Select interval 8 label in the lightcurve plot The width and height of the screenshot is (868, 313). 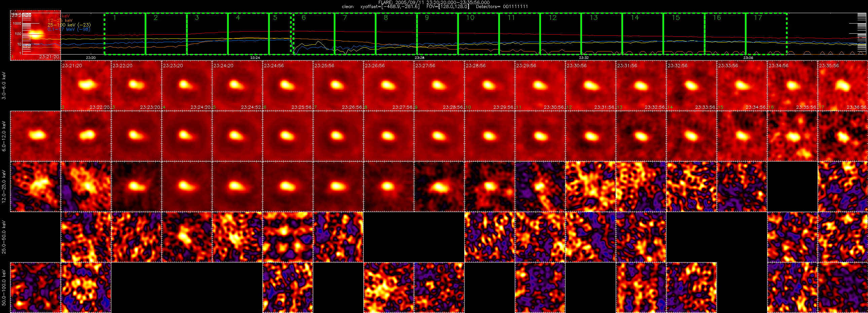386,18
